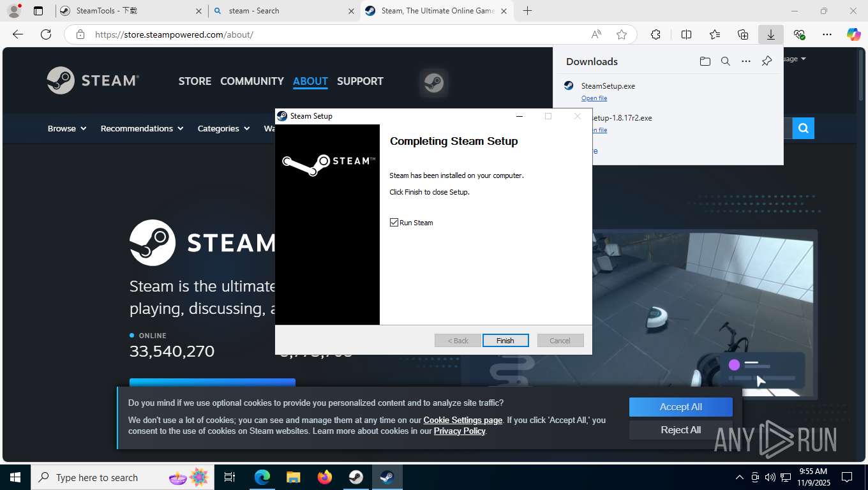
Task: Open file link under SteamSetup.exe
Action: click(594, 98)
